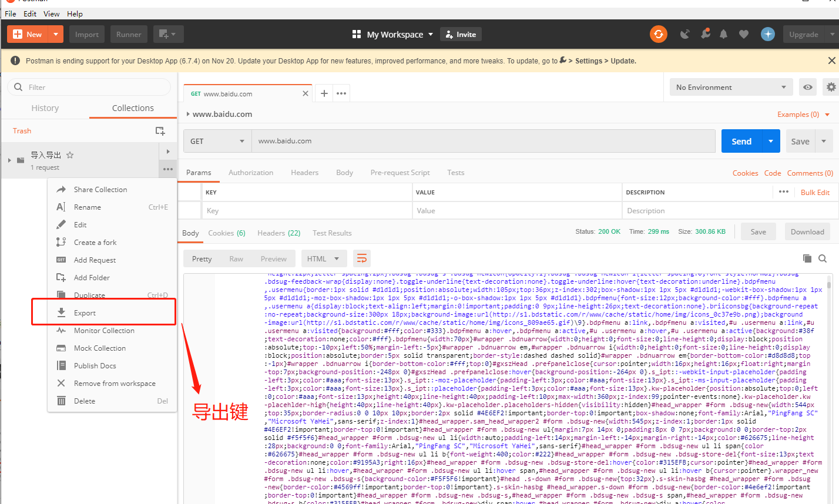Open the HTML format dropdown
Viewport: 839px width, 504px height.
pyautogui.click(x=324, y=258)
